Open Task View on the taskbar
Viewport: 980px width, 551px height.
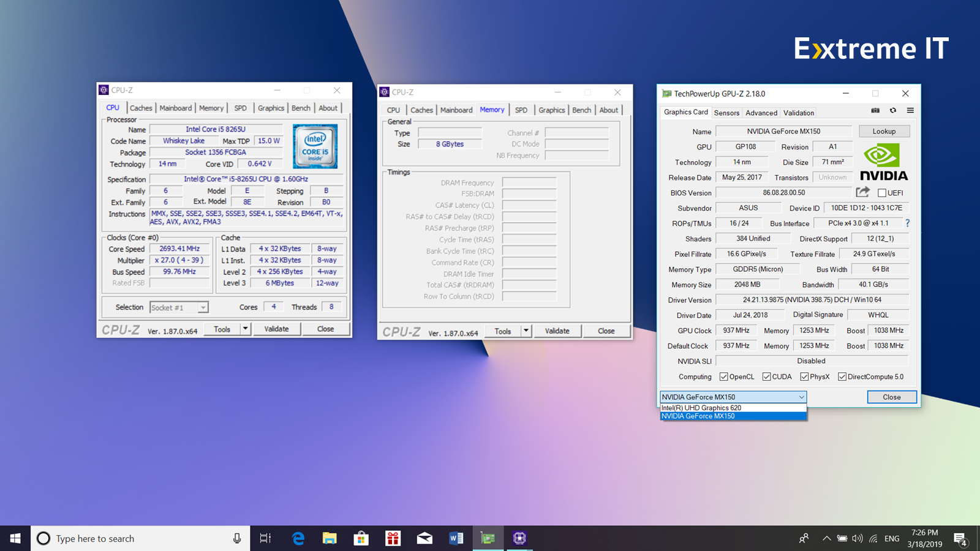point(265,538)
